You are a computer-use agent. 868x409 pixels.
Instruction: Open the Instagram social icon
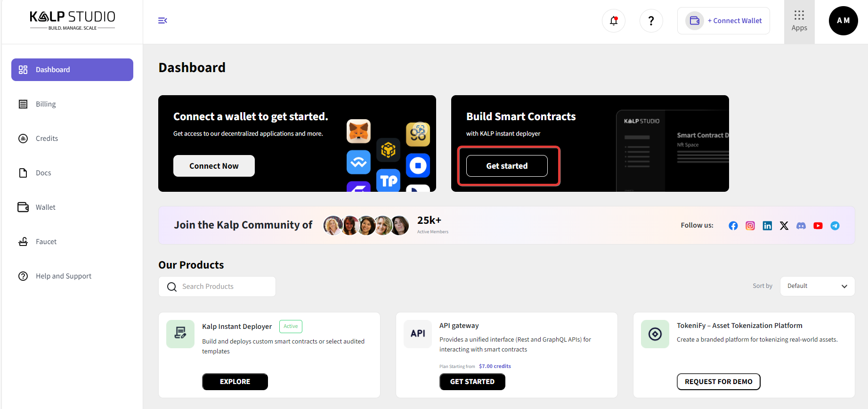tap(750, 226)
